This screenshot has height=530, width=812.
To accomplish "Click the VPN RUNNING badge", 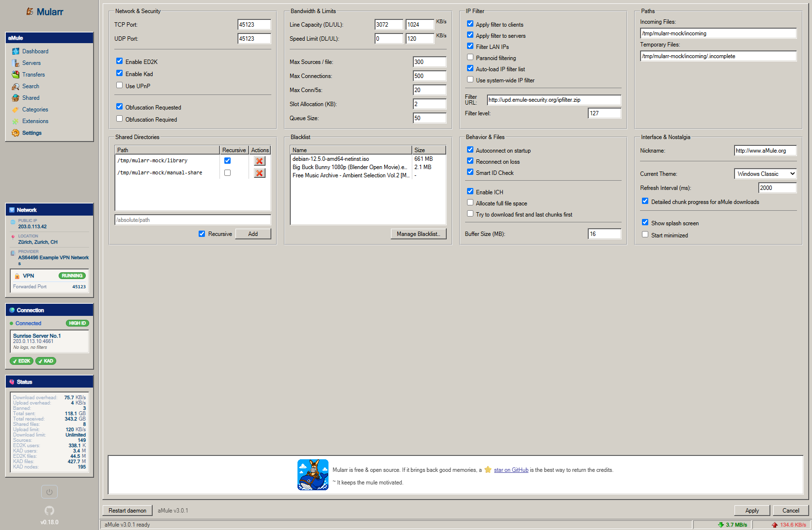I will point(72,276).
